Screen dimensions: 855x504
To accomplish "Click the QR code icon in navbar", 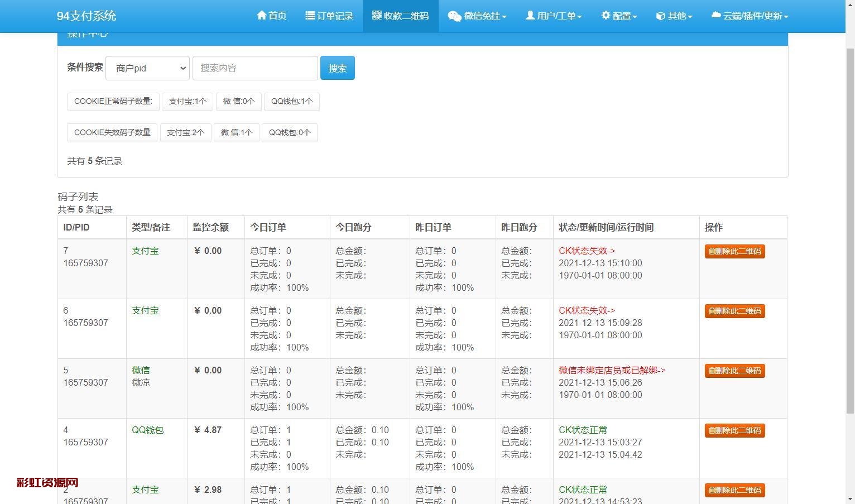I will coord(377,16).
